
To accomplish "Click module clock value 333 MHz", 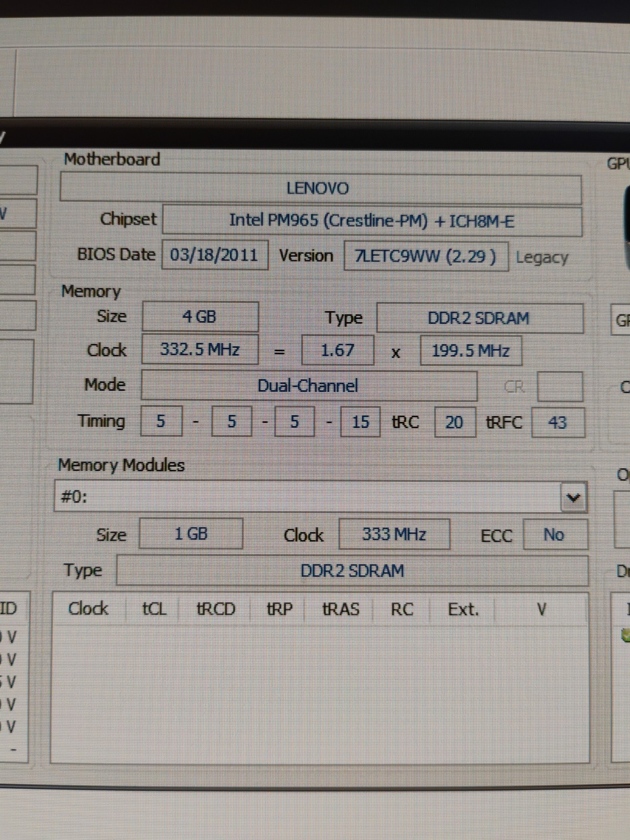I will click(394, 534).
